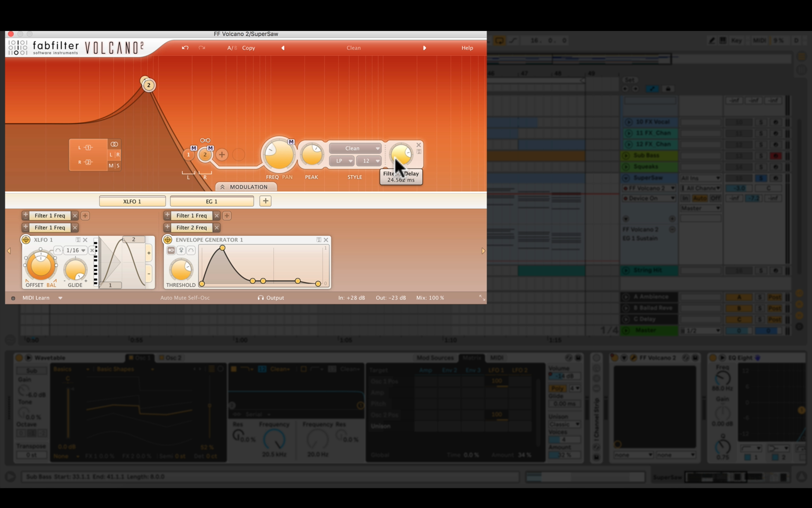
Task: Save Envelope Generator 1 preset via disk icon
Action: click(x=319, y=239)
